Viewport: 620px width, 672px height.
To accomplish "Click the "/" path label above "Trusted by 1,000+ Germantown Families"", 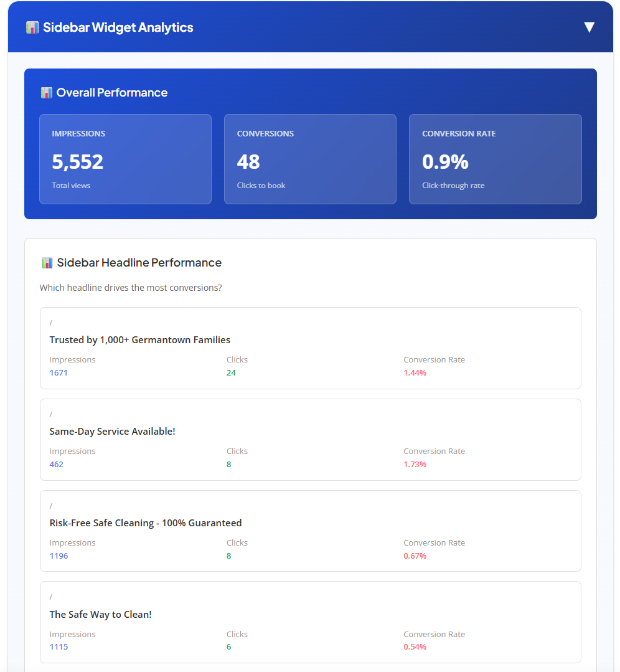I will pos(51,323).
